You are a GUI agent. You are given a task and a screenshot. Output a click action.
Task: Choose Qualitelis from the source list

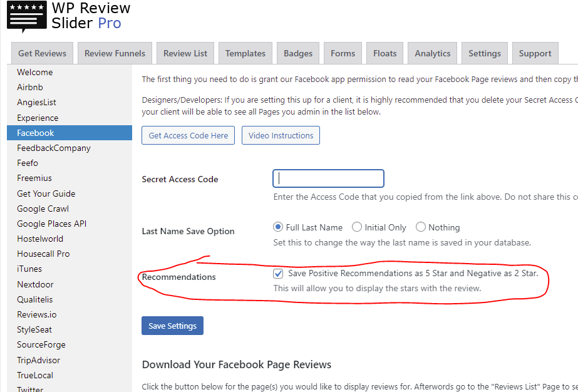70,300
